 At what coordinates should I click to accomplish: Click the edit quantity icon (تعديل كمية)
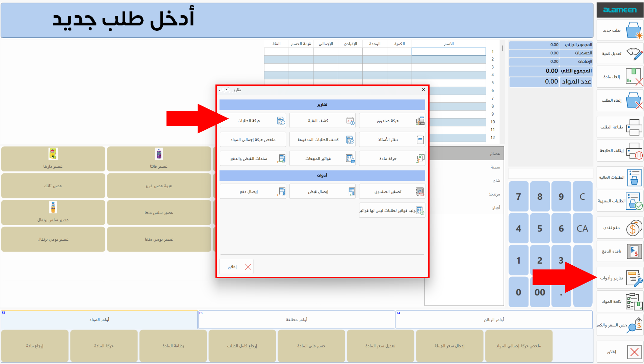[634, 54]
